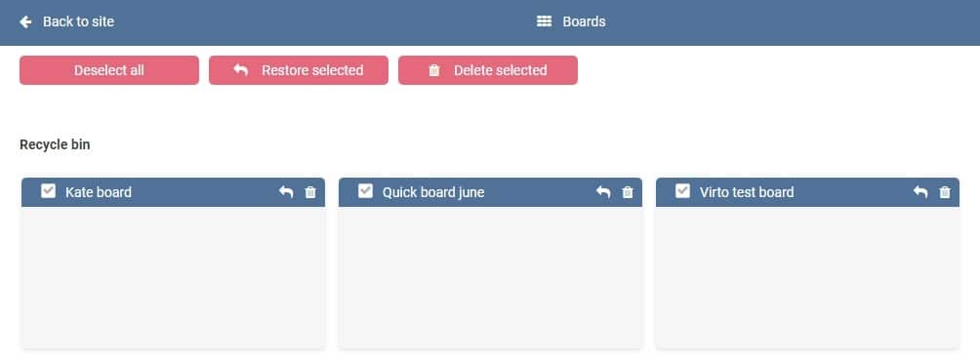Select the Quick board june title

point(433,192)
